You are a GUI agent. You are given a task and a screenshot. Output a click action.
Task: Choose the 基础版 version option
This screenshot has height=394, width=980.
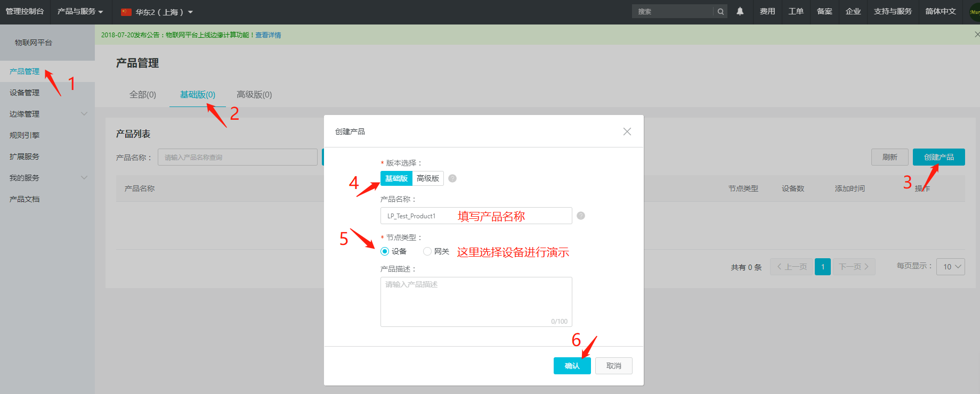[396, 178]
